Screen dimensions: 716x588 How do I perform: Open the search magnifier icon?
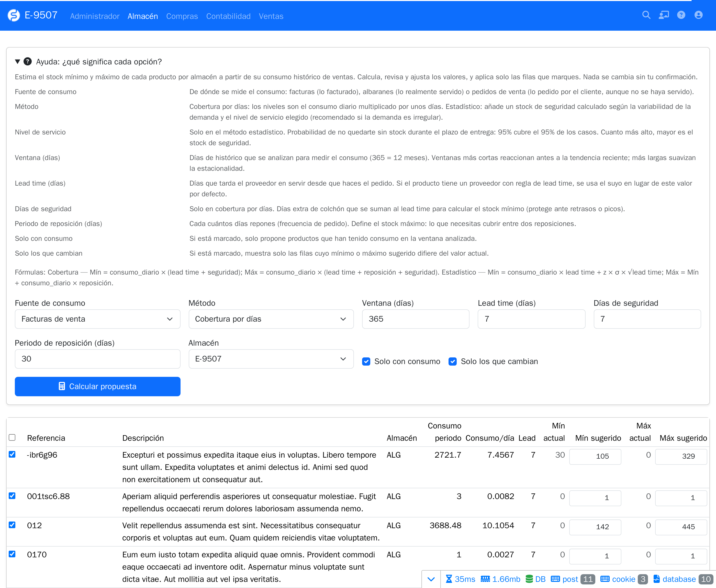[x=646, y=15]
